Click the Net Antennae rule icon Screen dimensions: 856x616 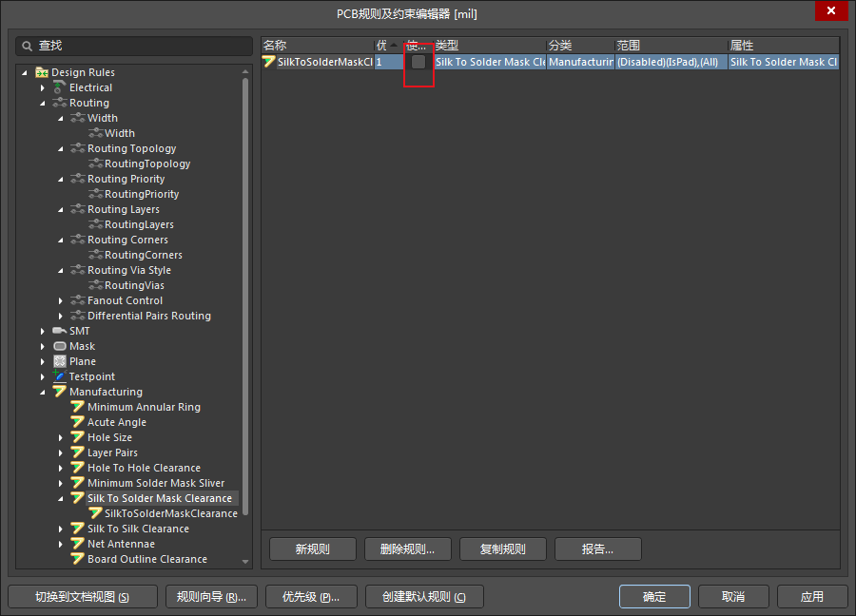78,544
